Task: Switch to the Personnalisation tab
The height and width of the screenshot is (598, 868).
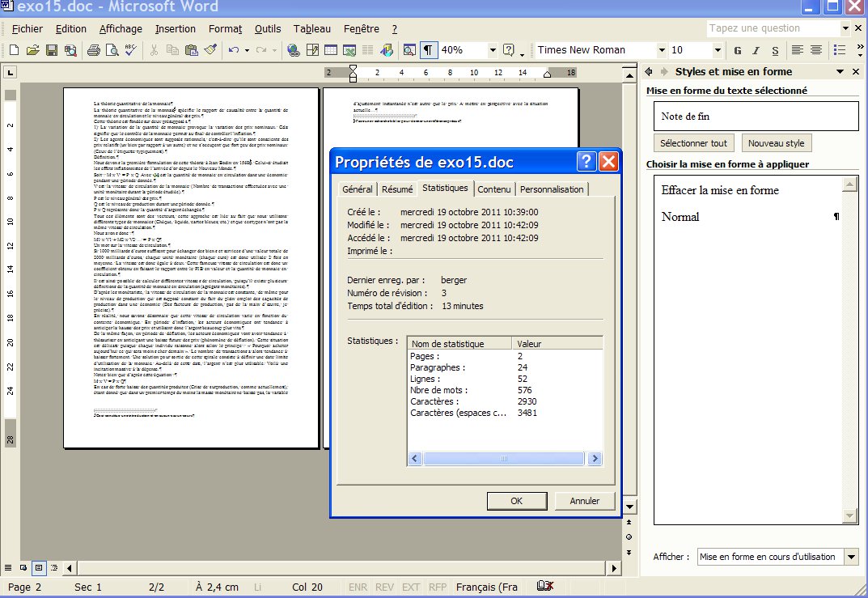Action: point(552,189)
